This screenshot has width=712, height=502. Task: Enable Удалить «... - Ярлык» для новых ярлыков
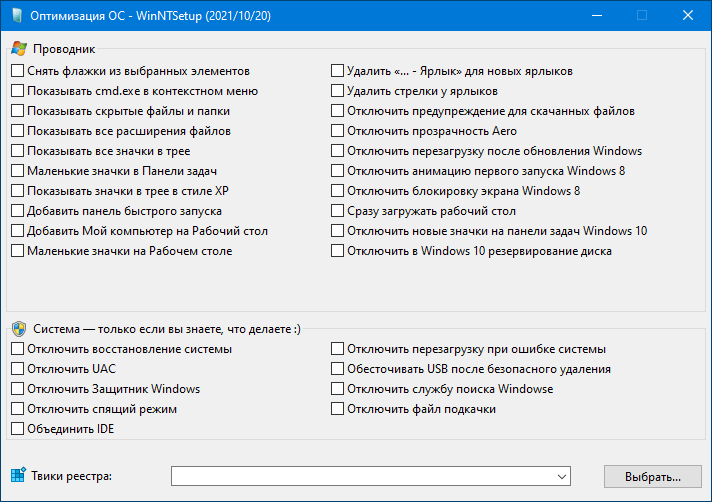coord(337,71)
